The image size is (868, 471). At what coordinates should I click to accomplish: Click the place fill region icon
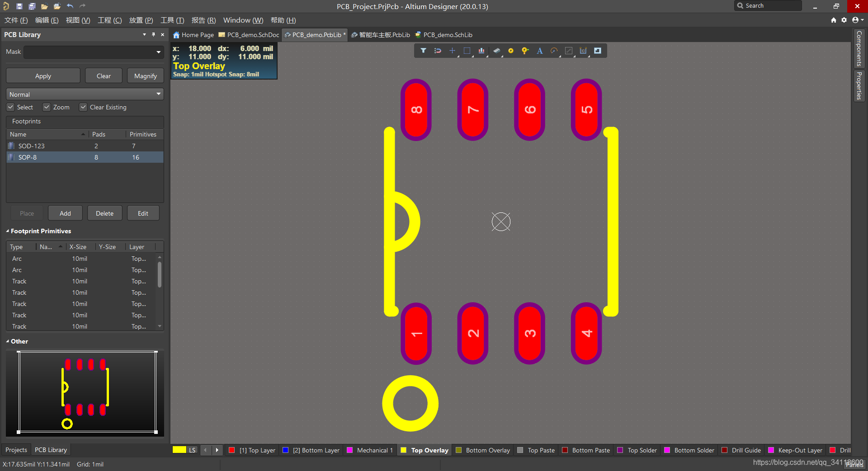click(598, 51)
